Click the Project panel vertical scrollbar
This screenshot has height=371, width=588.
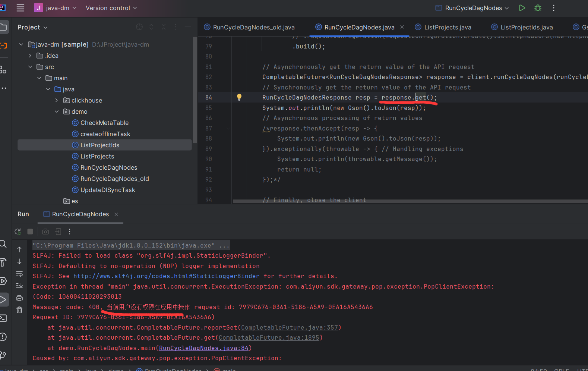click(x=195, y=89)
